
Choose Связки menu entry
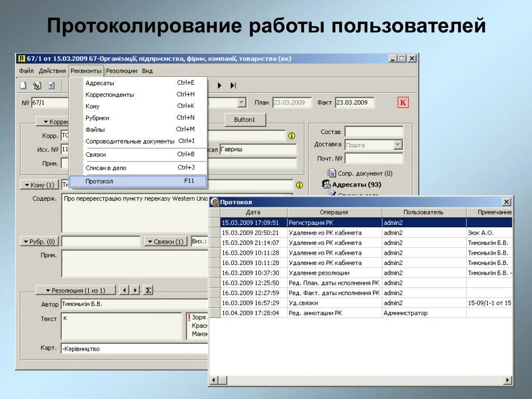click(x=138, y=154)
